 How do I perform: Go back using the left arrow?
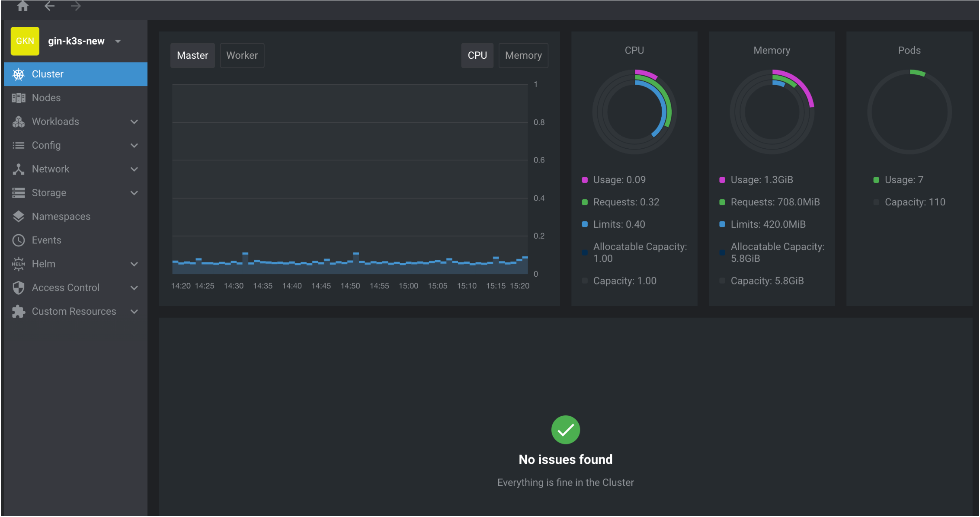coord(49,6)
